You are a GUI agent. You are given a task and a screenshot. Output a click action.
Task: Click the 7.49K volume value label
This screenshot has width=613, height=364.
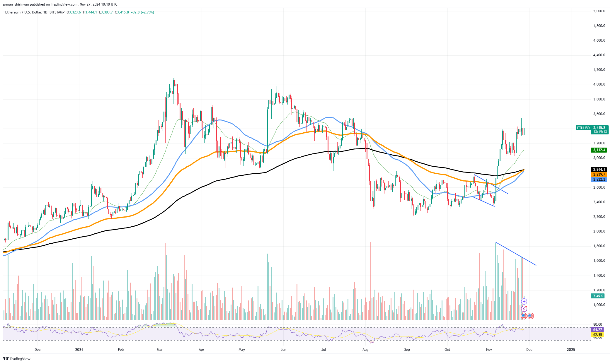point(598,296)
